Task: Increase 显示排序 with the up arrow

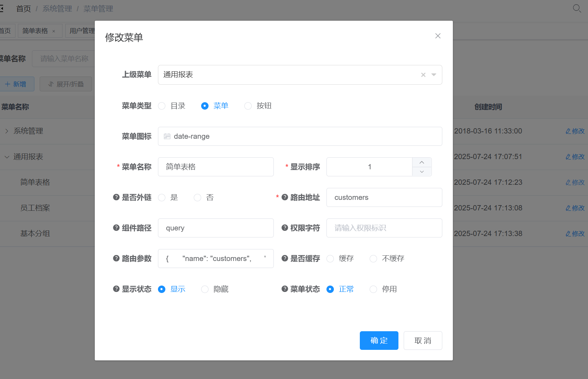Action: (422, 162)
